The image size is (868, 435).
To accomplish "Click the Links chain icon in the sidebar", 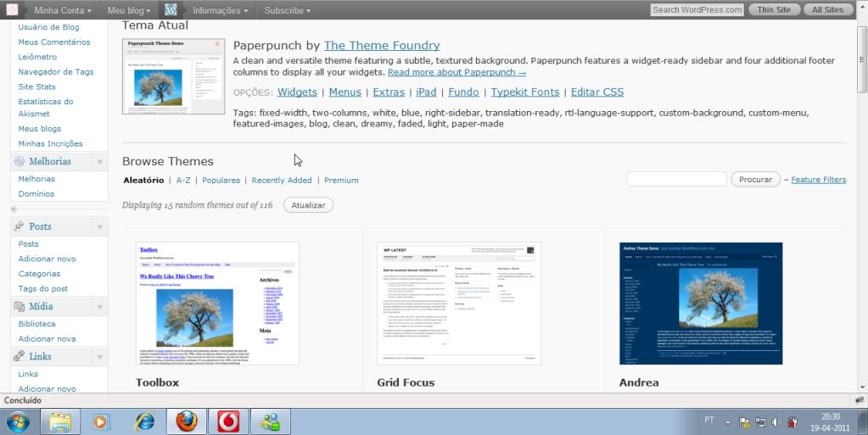I will pyautogui.click(x=18, y=356).
